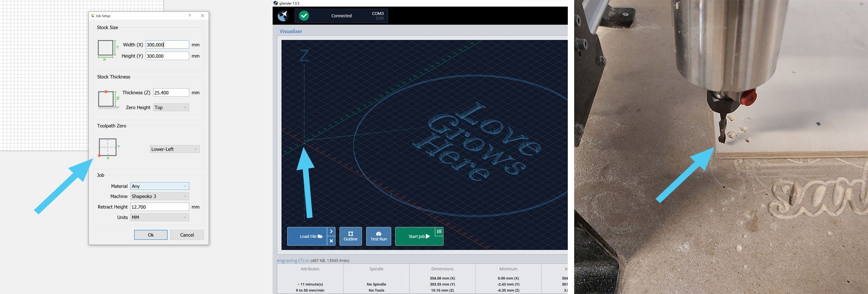Click the gSender logo icon
868x294 pixels.
[283, 16]
